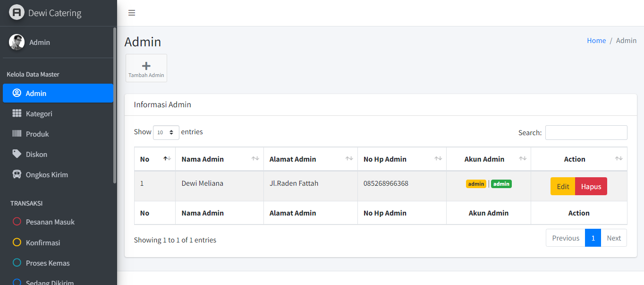Click the red circle icon for Pesanan Masuk
644x285 pixels.
17,222
